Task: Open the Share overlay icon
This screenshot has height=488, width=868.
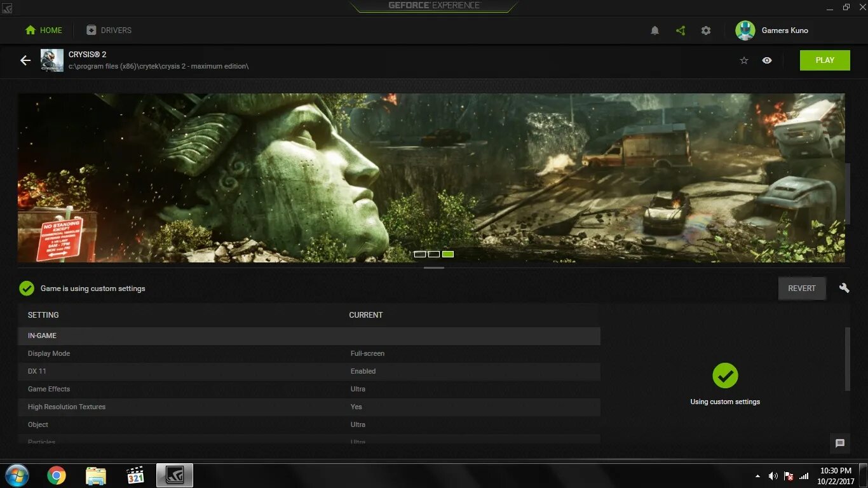Action: tap(681, 30)
